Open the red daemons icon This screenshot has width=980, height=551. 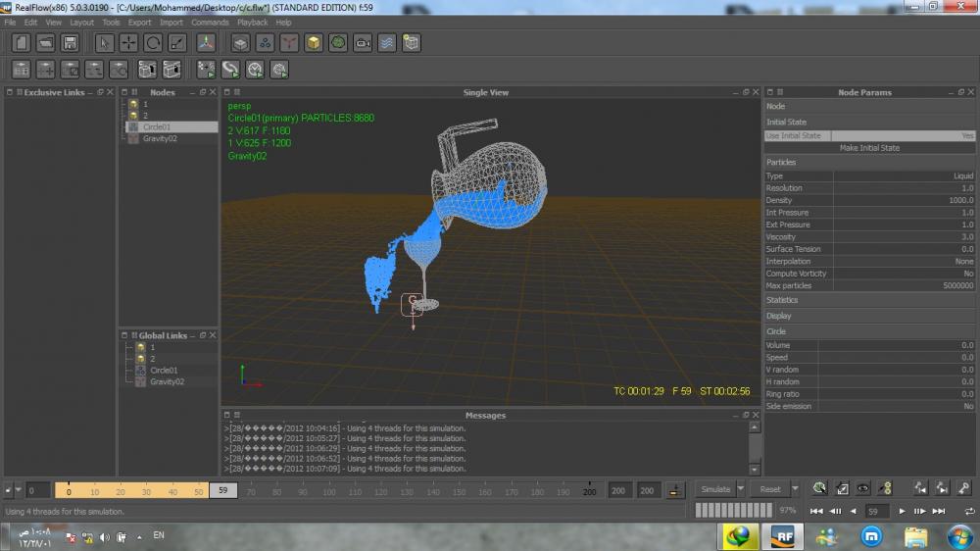[x=289, y=43]
